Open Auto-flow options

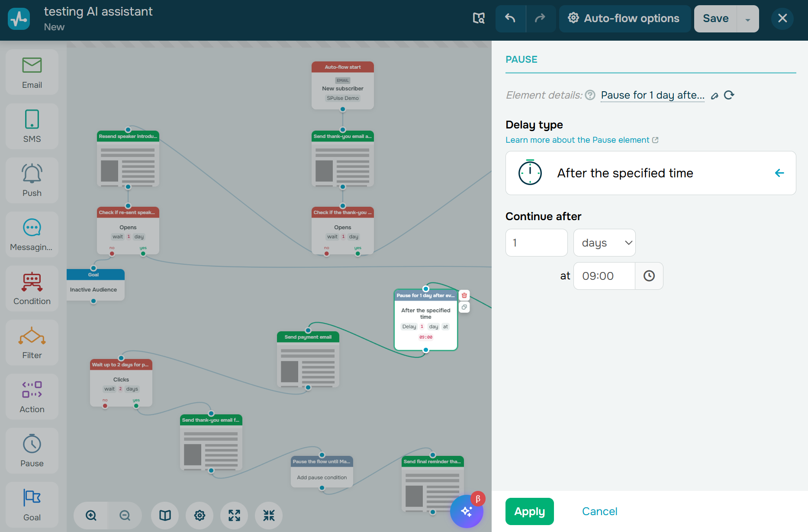click(625, 19)
